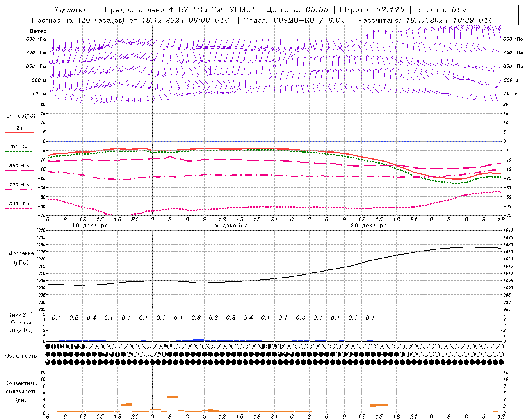Click the station name Tyumen in header

point(71,10)
